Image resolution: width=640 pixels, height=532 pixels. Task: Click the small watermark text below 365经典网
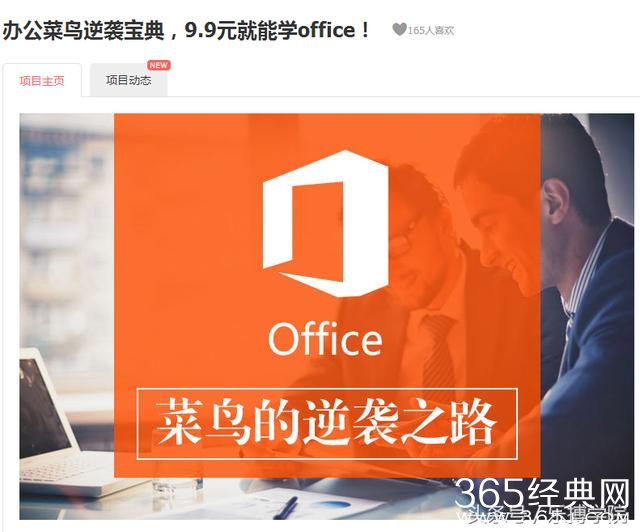click(x=543, y=516)
